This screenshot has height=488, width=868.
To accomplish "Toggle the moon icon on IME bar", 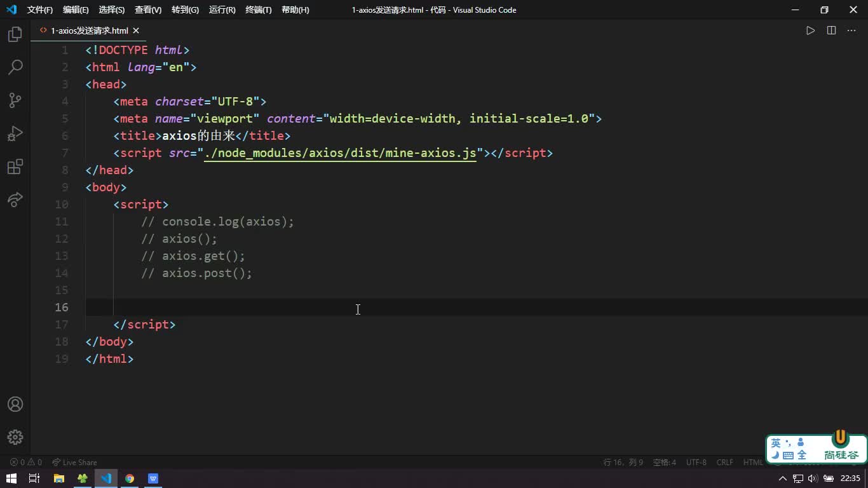I will (x=775, y=455).
